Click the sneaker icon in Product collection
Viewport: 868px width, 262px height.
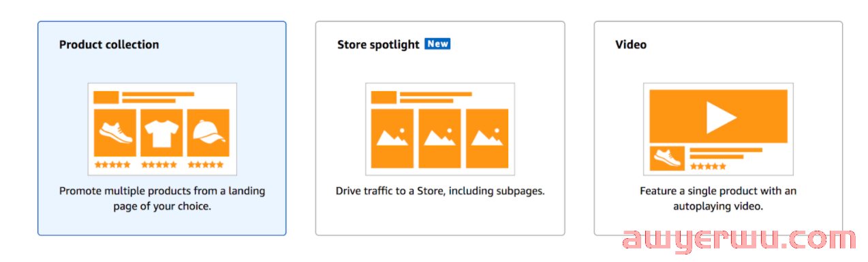click(115, 133)
